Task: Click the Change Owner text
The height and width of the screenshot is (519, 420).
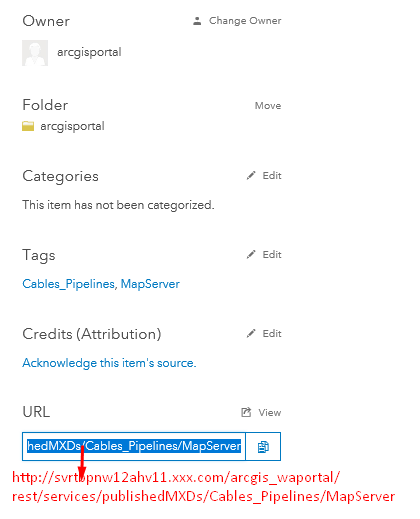Action: pyautogui.click(x=245, y=21)
